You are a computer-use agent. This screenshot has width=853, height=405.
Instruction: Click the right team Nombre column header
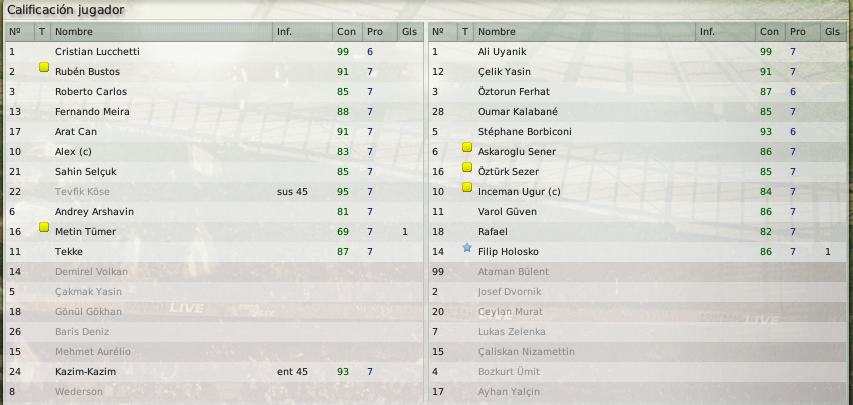[584, 32]
